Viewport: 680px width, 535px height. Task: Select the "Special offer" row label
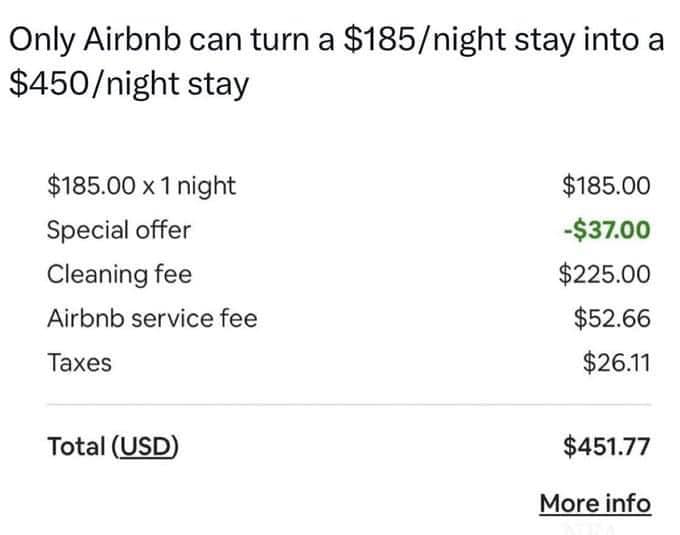pos(118,230)
